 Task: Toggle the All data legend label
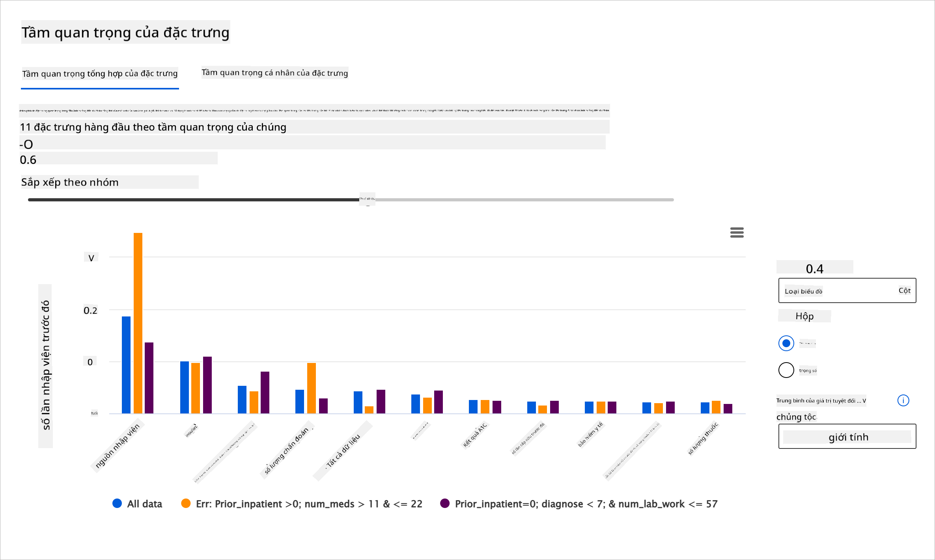pyautogui.click(x=144, y=504)
